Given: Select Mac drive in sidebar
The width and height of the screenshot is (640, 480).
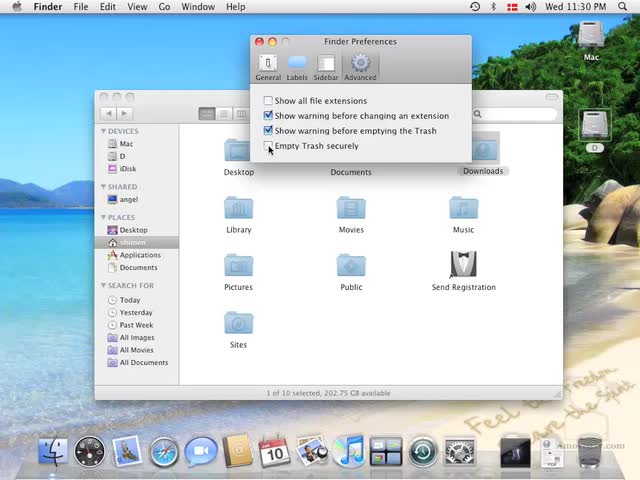Looking at the screenshot, I should click(137, 144).
